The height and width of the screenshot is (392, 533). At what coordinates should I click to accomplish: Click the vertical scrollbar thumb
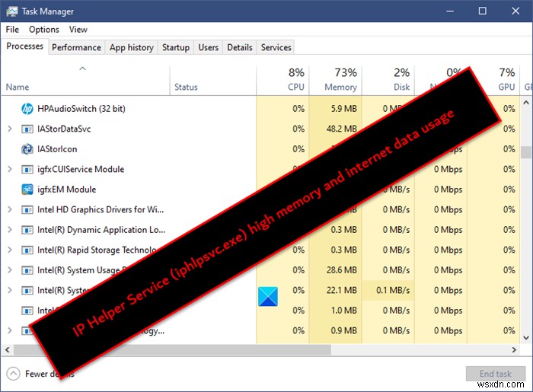tap(526, 152)
